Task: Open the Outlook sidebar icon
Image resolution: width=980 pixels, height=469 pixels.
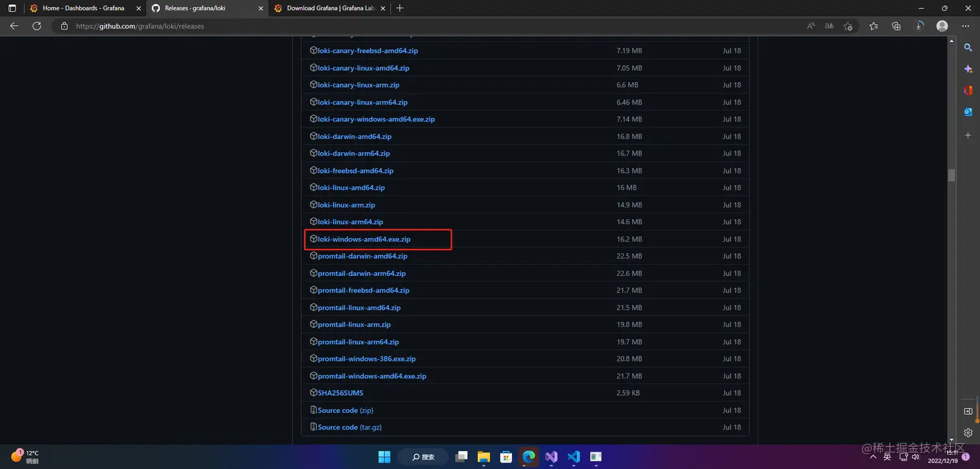Action: (968, 112)
